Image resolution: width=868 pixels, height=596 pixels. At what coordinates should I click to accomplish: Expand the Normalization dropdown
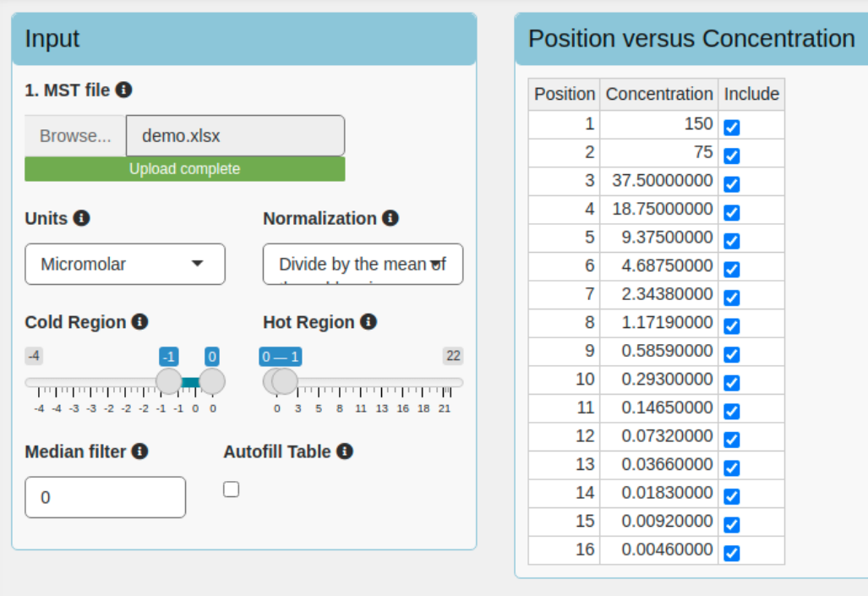point(363,265)
